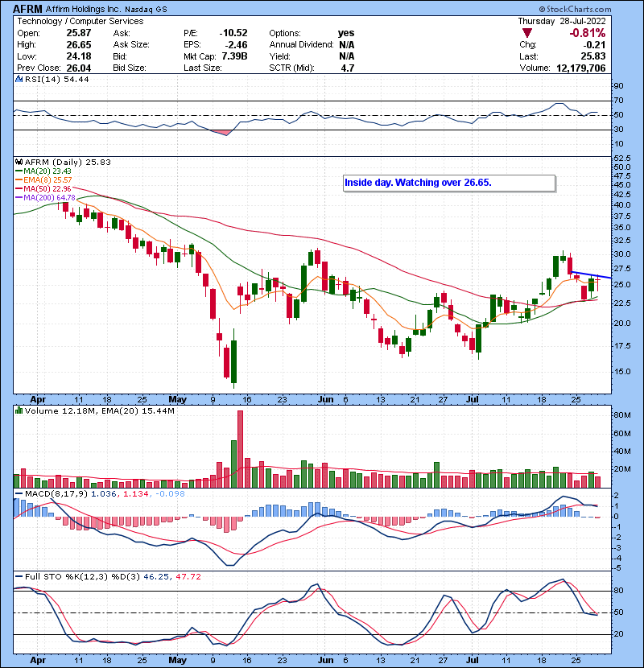Click the Open value 25.87
This screenshot has height=668, width=644.
click(x=78, y=33)
